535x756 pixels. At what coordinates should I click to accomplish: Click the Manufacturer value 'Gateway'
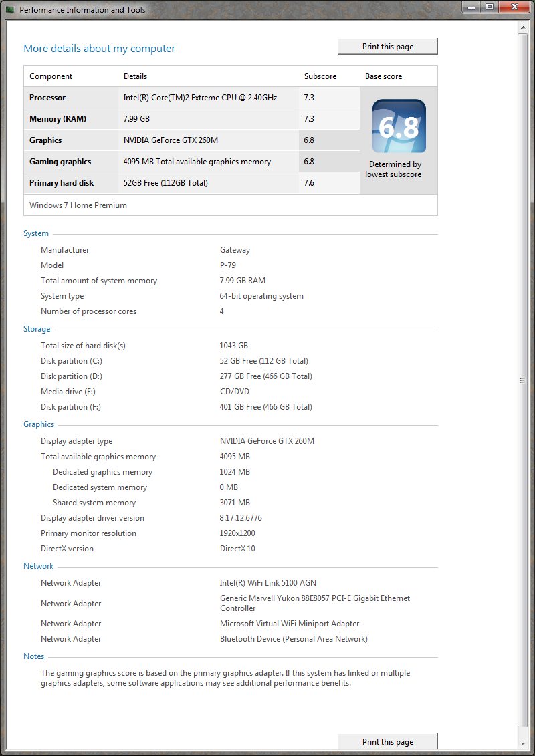point(235,250)
